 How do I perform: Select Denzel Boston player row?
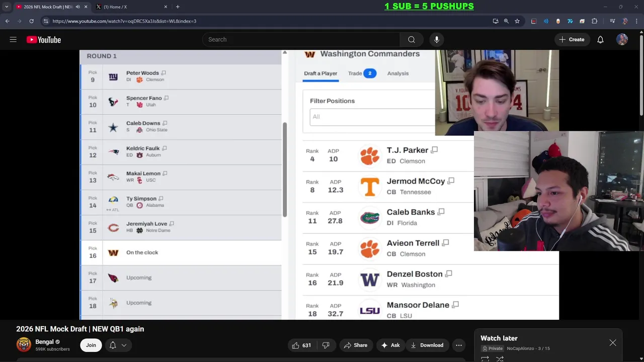pyautogui.click(x=431, y=279)
